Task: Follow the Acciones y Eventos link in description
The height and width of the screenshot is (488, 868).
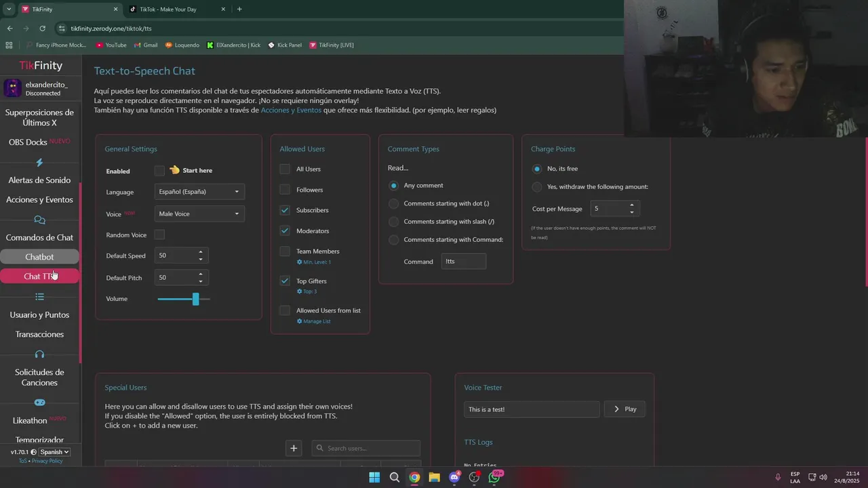Action: 291,110
